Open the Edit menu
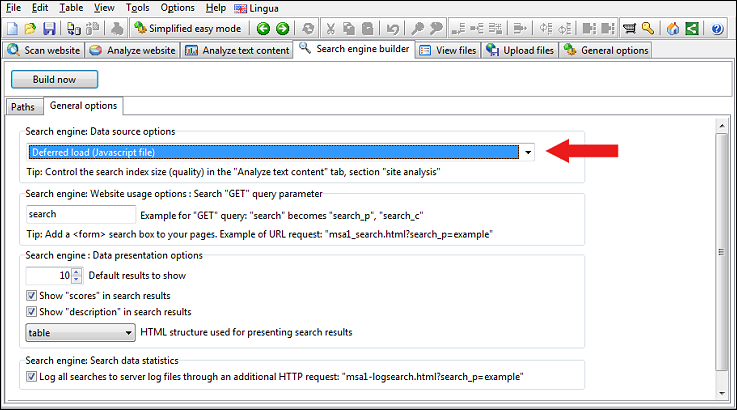 (x=40, y=8)
